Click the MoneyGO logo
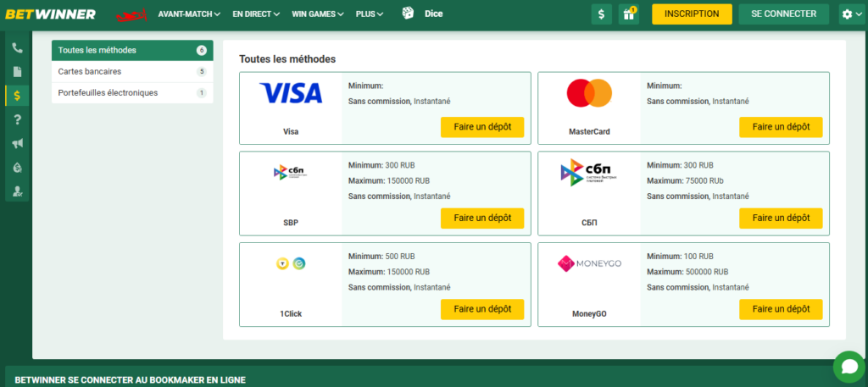This screenshot has height=387, width=868. coord(590,263)
